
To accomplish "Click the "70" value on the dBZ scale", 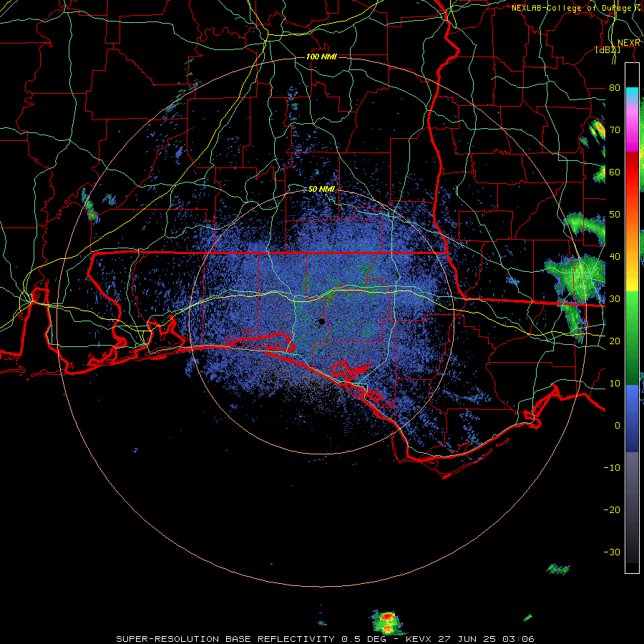I will point(615,130).
